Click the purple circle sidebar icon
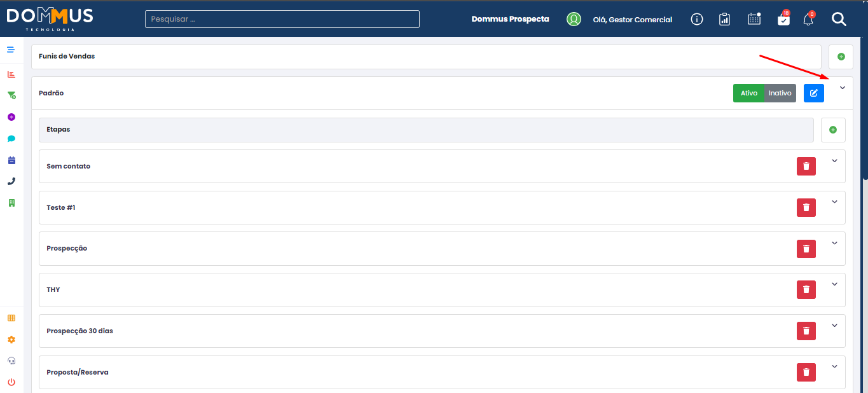868x393 pixels. click(x=11, y=117)
